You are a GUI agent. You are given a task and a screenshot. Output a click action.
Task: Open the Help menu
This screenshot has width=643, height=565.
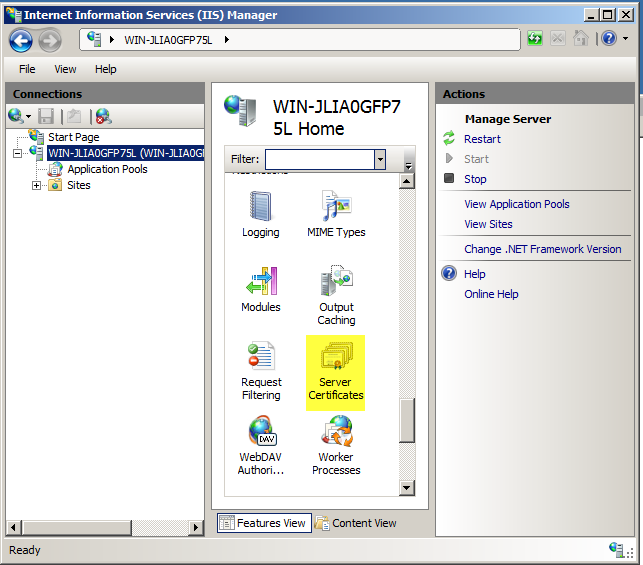tap(105, 69)
